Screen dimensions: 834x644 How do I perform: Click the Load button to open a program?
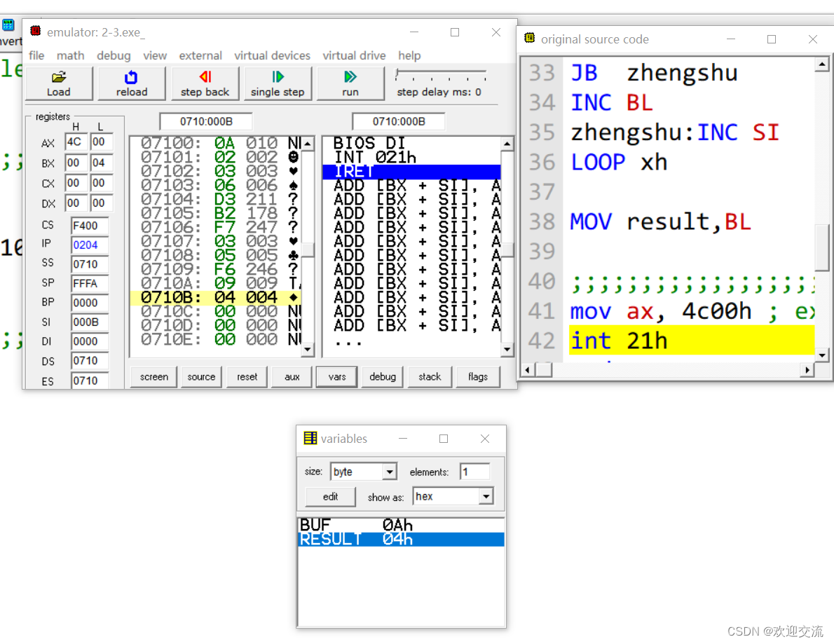[59, 84]
